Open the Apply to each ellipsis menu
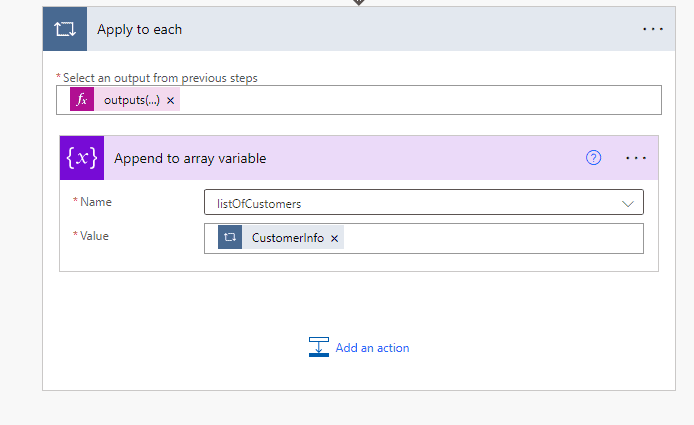Viewport: 694px width, 425px height. coord(653,29)
